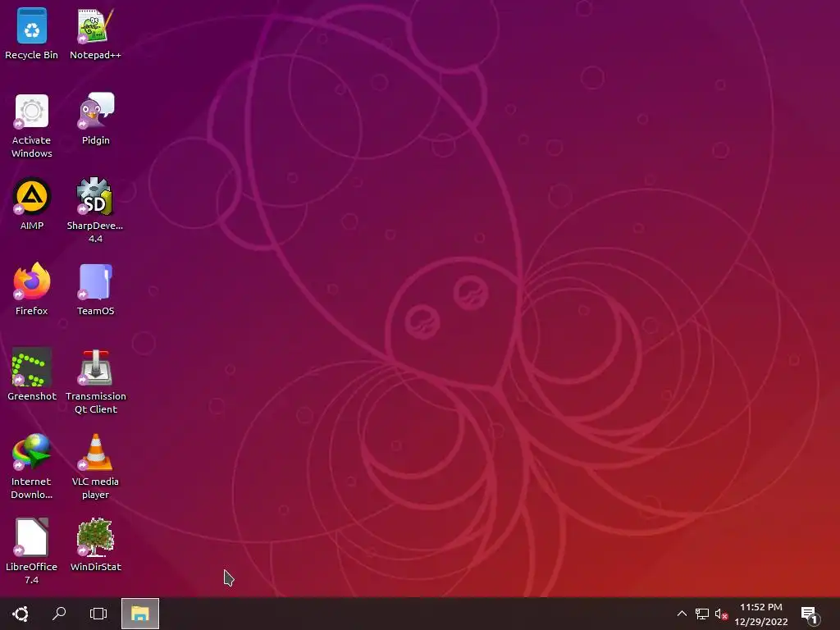This screenshot has width=840, height=630.
Task: Open the Pidgin chat shortcut
Action: coord(95,119)
